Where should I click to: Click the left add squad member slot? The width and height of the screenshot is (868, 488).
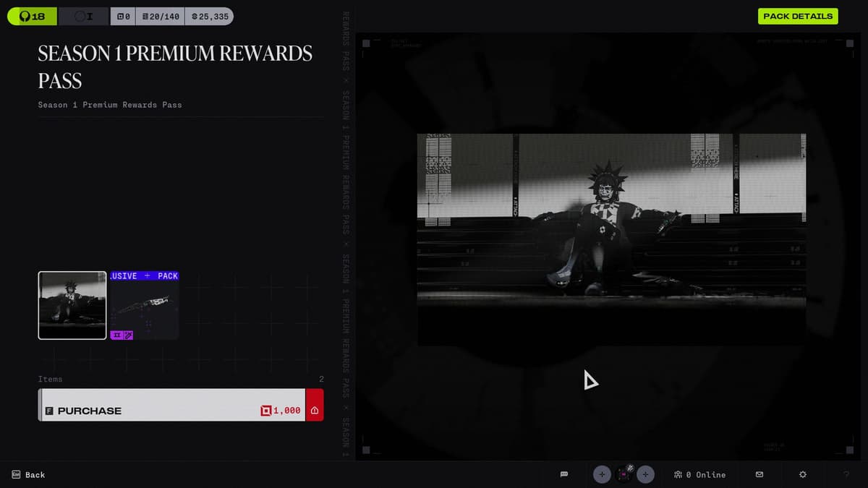click(x=602, y=474)
